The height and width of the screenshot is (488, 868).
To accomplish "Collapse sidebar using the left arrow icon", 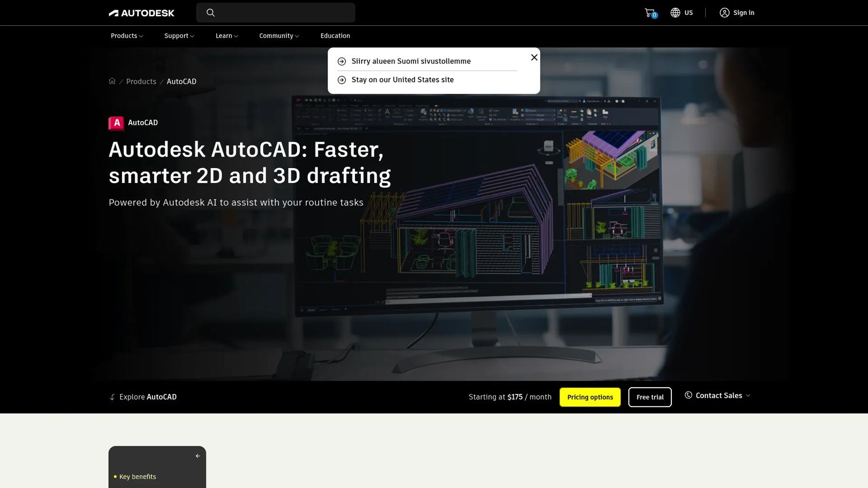I will pos(198,456).
